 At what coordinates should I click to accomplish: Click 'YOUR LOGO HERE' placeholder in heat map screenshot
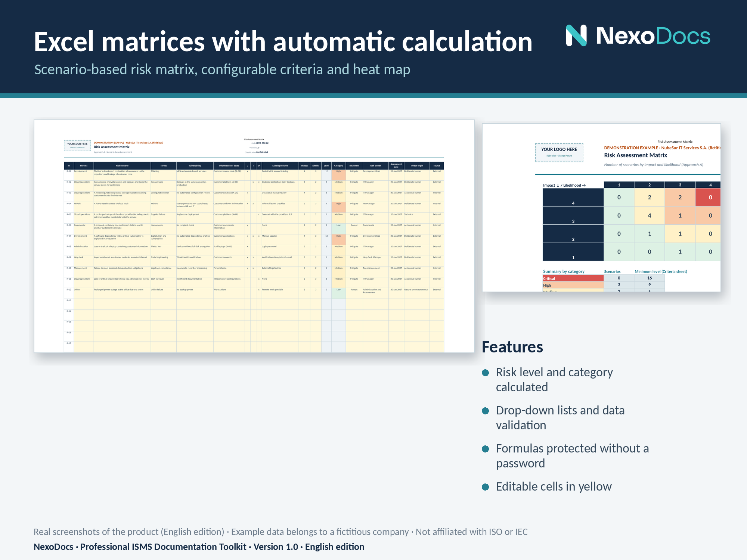(559, 152)
